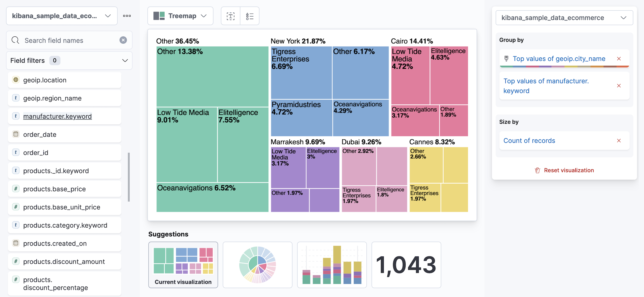Viewport: 644px width, 297px height.
Task: Click the calendar icon beside order_date
Action: pyautogui.click(x=16, y=134)
